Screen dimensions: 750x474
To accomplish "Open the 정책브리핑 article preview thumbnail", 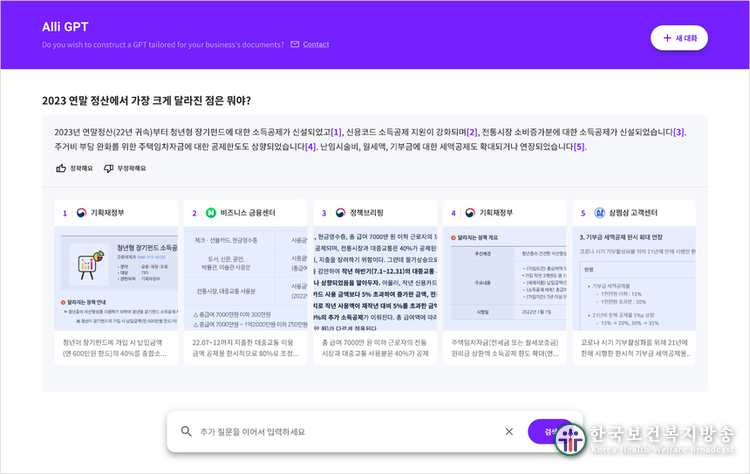I will (375, 278).
